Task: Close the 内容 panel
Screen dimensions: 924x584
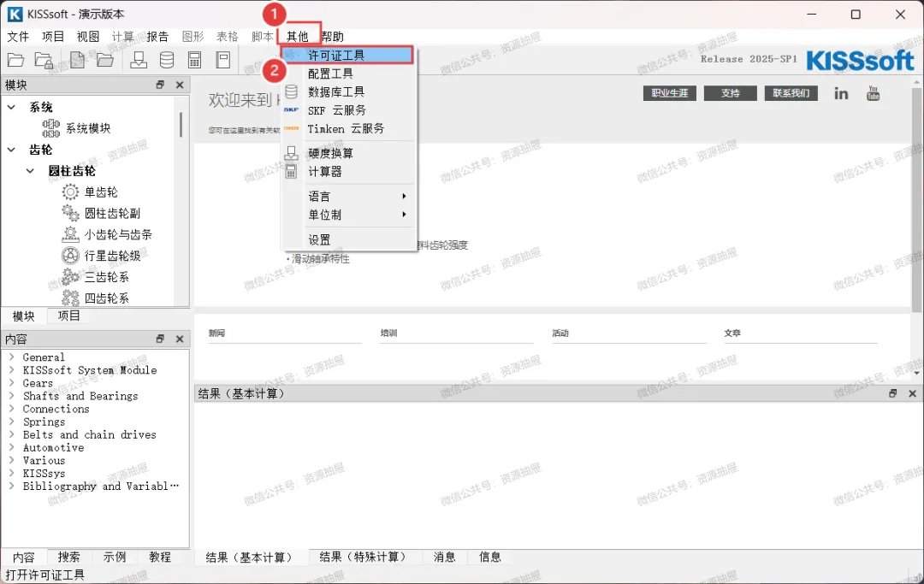Action: [180, 339]
